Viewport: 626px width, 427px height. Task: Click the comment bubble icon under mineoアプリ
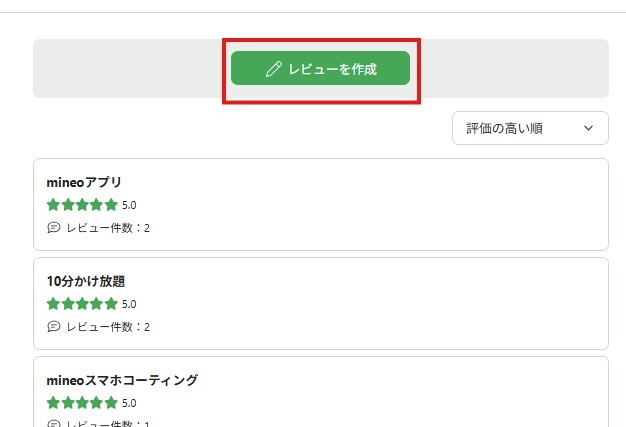pos(54,228)
